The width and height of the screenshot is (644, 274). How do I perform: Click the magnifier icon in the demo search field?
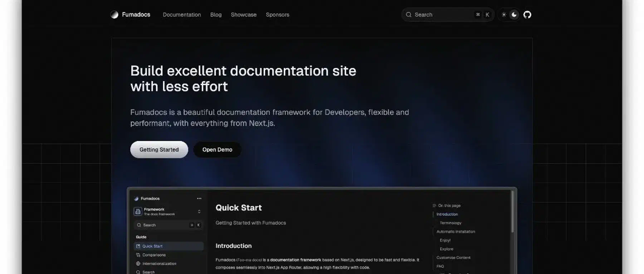[139, 225]
